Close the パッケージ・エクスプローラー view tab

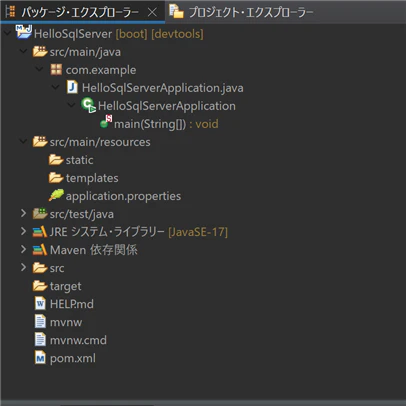click(152, 12)
